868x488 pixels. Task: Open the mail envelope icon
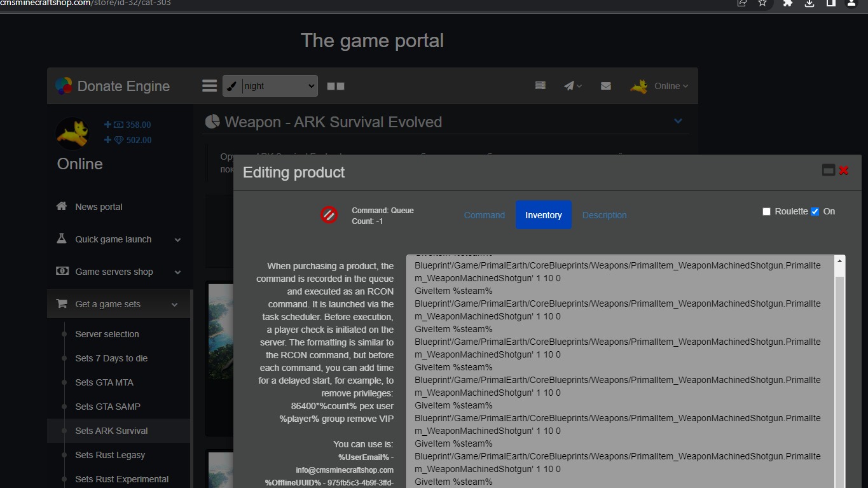click(605, 86)
